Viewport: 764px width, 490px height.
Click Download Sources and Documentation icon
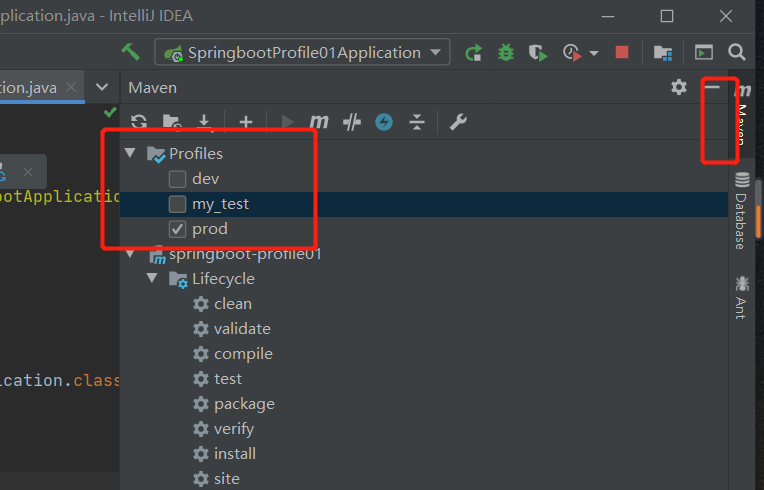[205, 122]
